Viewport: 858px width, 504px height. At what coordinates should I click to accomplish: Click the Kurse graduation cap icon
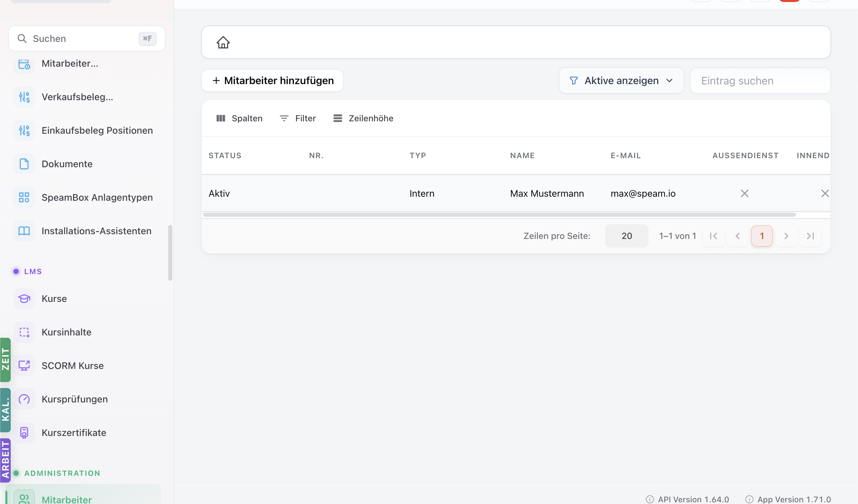pos(24,299)
